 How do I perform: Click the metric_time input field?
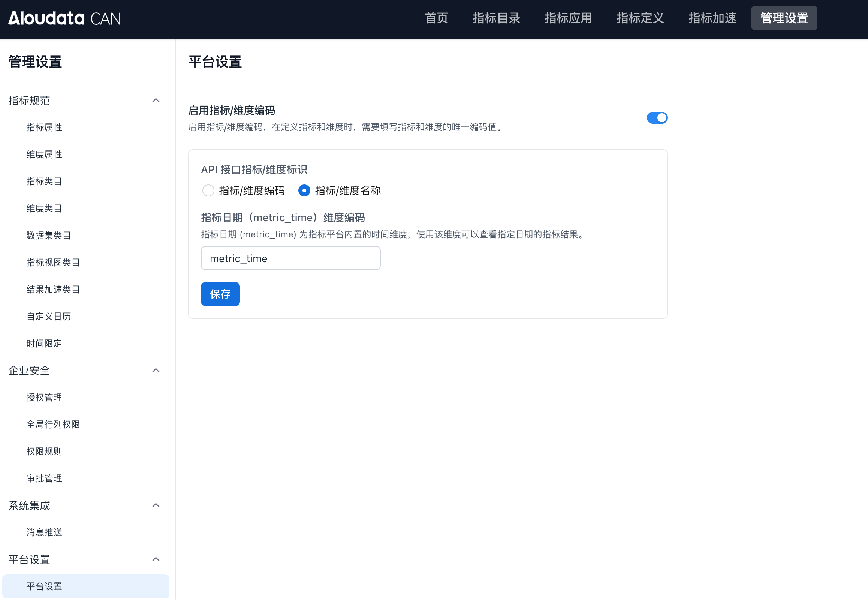(290, 258)
